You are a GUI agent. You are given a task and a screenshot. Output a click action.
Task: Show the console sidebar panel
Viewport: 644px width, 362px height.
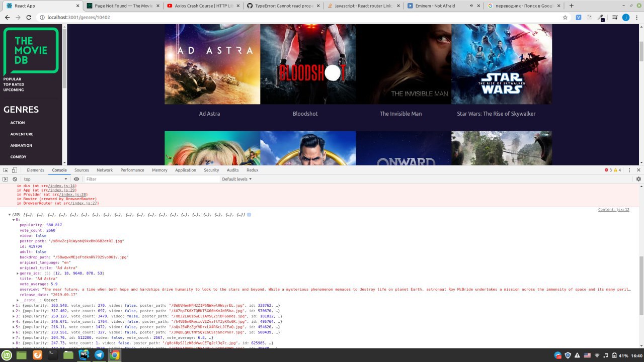(5, 179)
